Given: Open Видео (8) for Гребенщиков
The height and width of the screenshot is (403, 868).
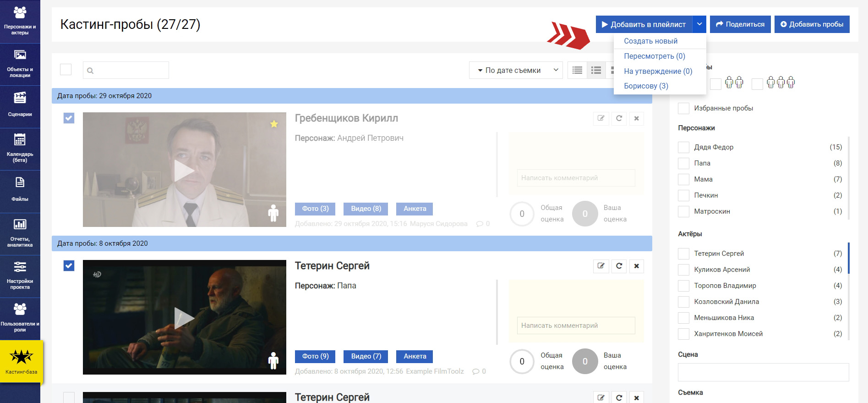Looking at the screenshot, I should 366,209.
